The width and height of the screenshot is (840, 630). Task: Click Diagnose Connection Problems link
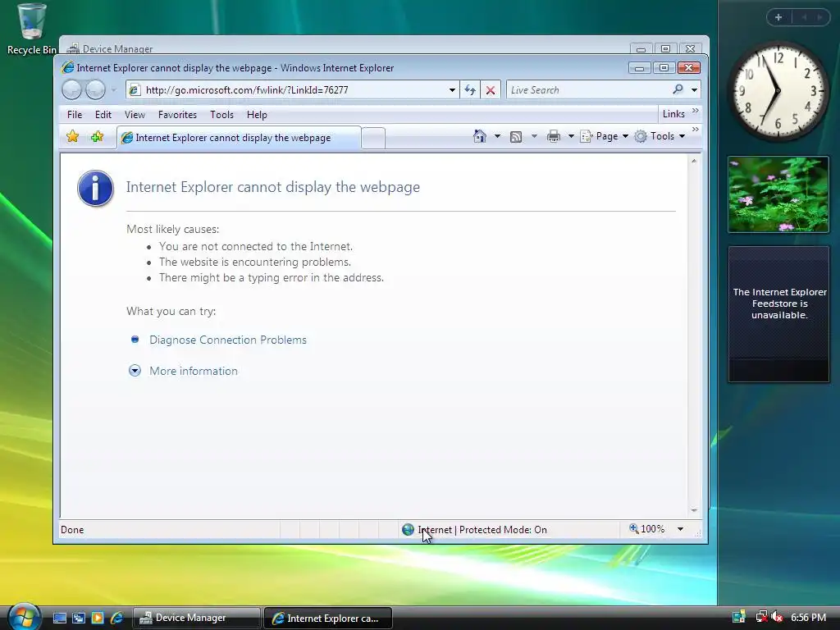point(228,340)
